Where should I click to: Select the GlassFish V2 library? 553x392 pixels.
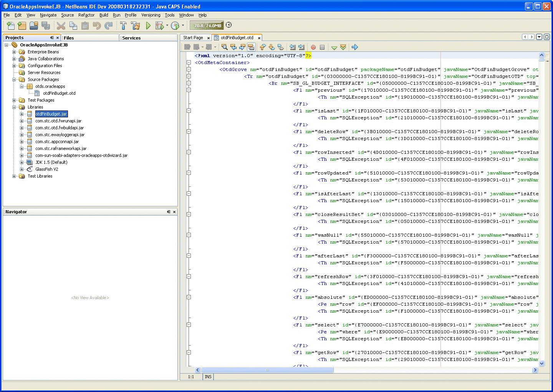(46, 169)
